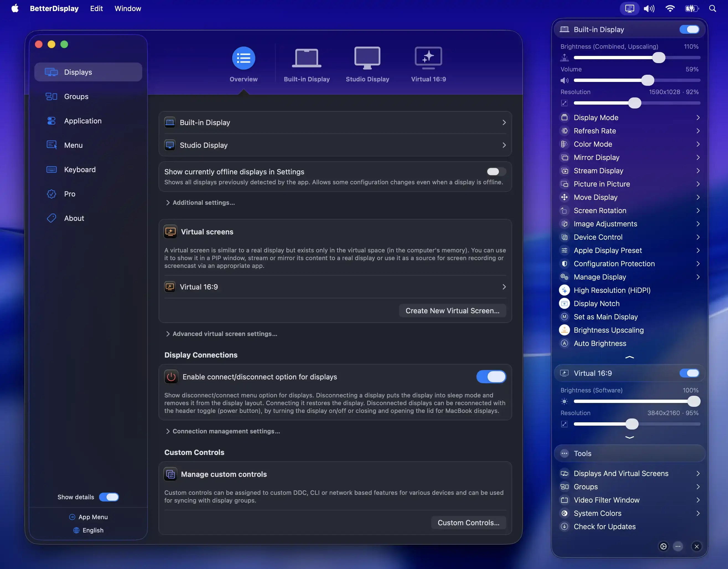Open the Edit menu
The image size is (728, 569).
click(96, 8)
